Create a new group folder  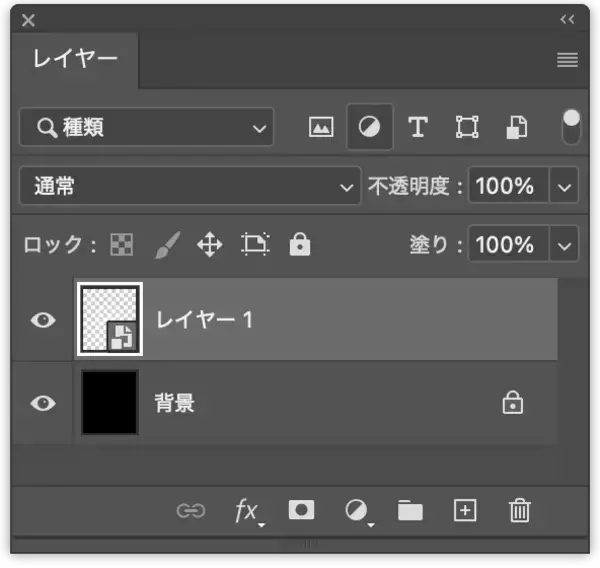[x=410, y=510]
